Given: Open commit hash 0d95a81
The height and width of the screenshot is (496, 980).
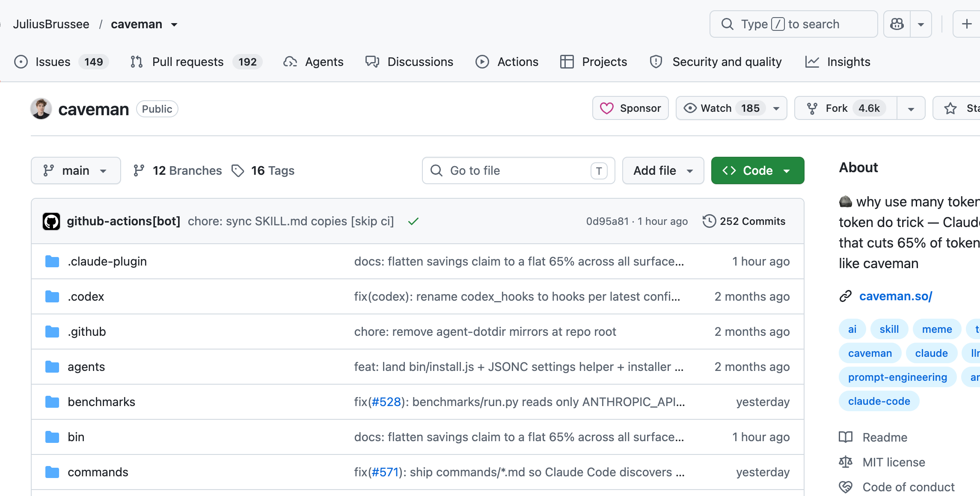Looking at the screenshot, I should 607,221.
